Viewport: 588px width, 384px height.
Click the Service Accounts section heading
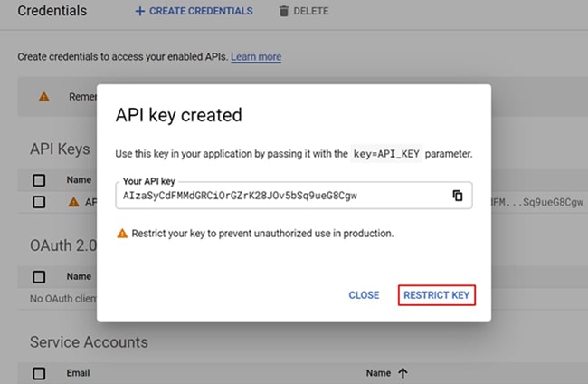pos(89,342)
